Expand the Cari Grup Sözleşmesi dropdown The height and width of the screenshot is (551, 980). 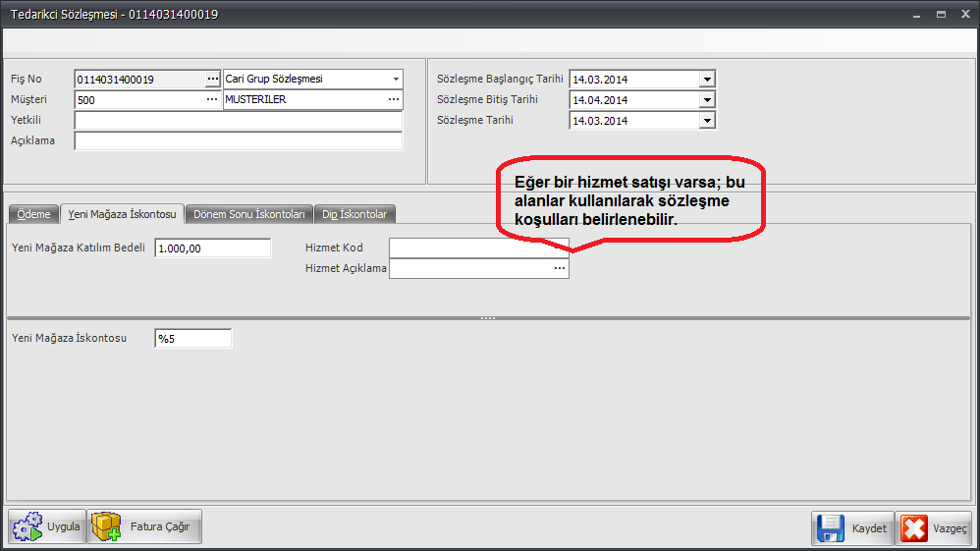point(396,79)
